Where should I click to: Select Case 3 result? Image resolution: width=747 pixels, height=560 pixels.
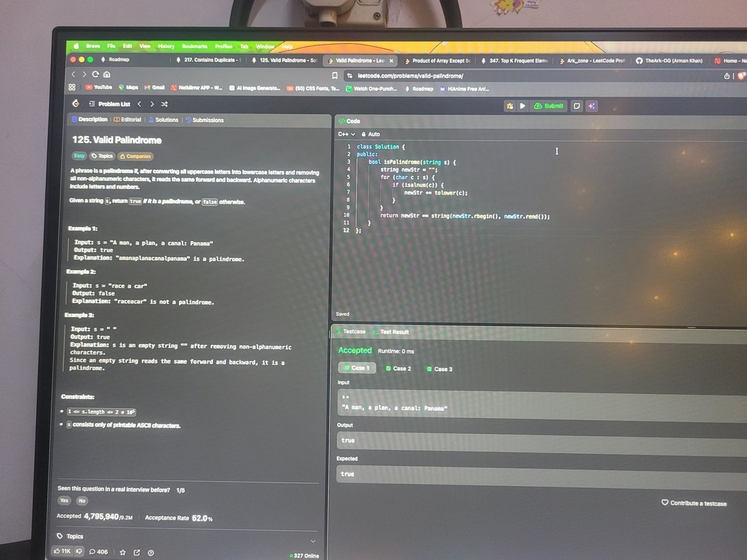[439, 369]
